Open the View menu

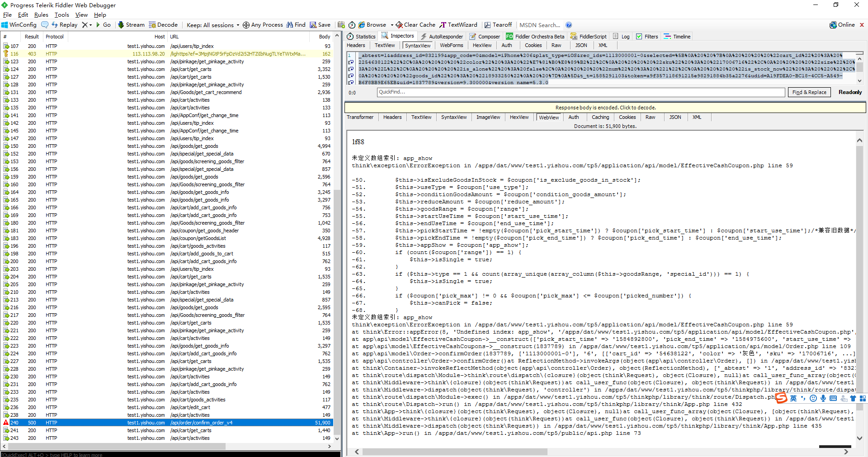point(81,15)
